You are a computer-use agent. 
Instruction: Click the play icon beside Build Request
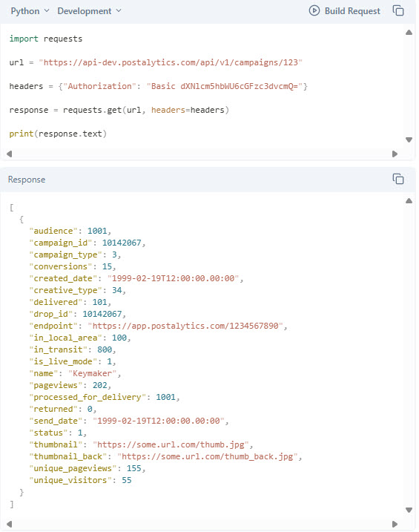click(314, 11)
